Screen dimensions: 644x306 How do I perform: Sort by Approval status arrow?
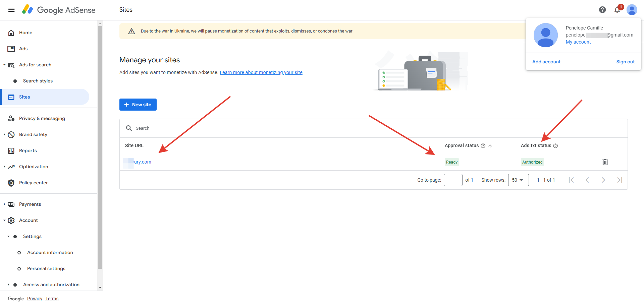[x=490, y=146]
